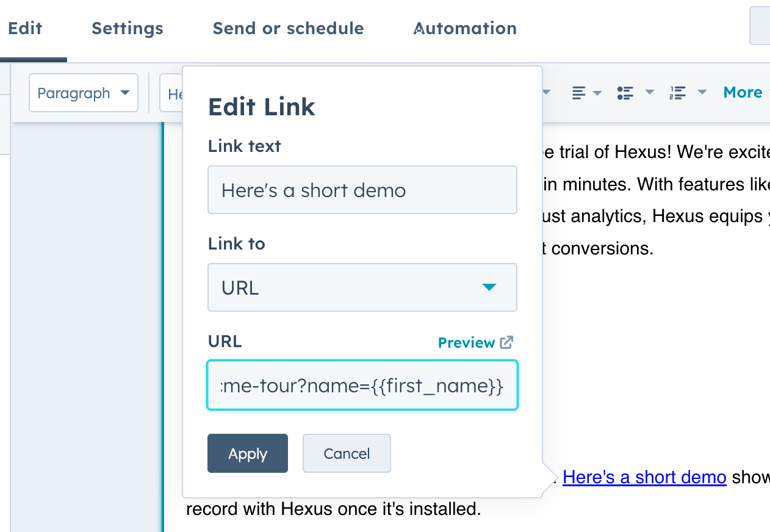The height and width of the screenshot is (532, 770).
Task: Open the Link to URL dropdown
Action: tap(362, 287)
